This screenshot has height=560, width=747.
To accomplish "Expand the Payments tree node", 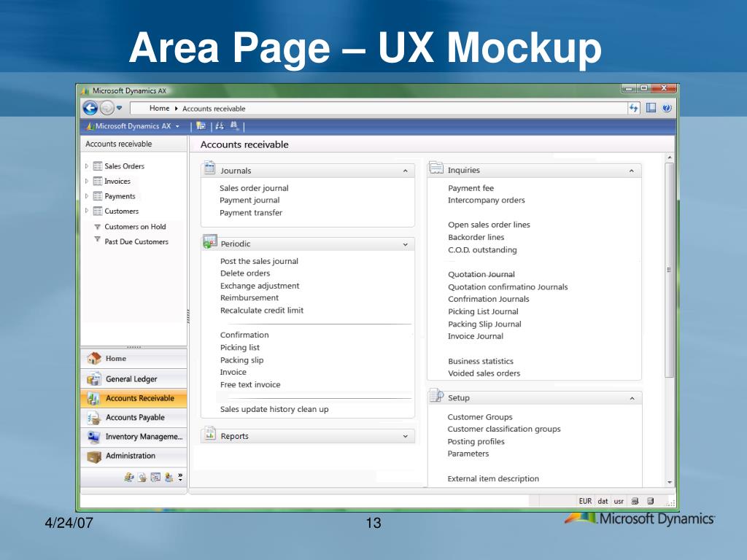I will [87, 195].
